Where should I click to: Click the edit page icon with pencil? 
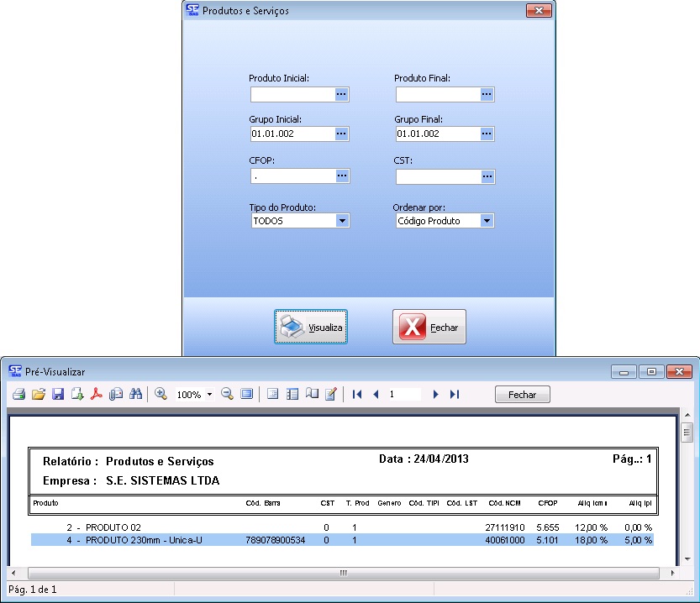point(331,394)
